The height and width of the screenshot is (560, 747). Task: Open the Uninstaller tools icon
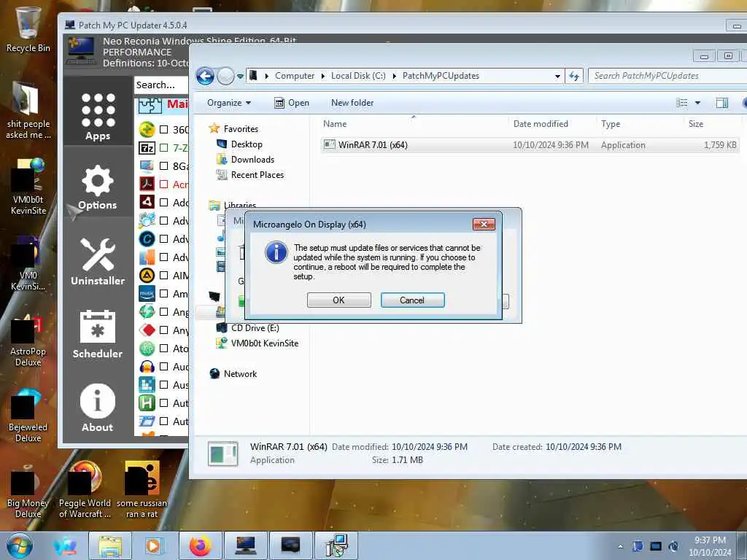point(98,262)
